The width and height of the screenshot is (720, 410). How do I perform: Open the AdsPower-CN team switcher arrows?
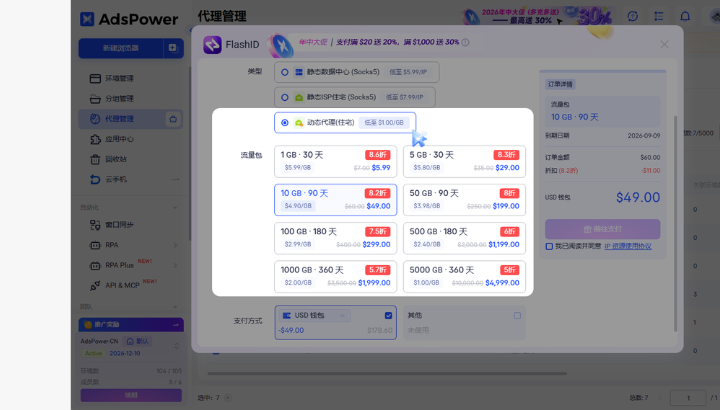pyautogui.click(x=176, y=346)
